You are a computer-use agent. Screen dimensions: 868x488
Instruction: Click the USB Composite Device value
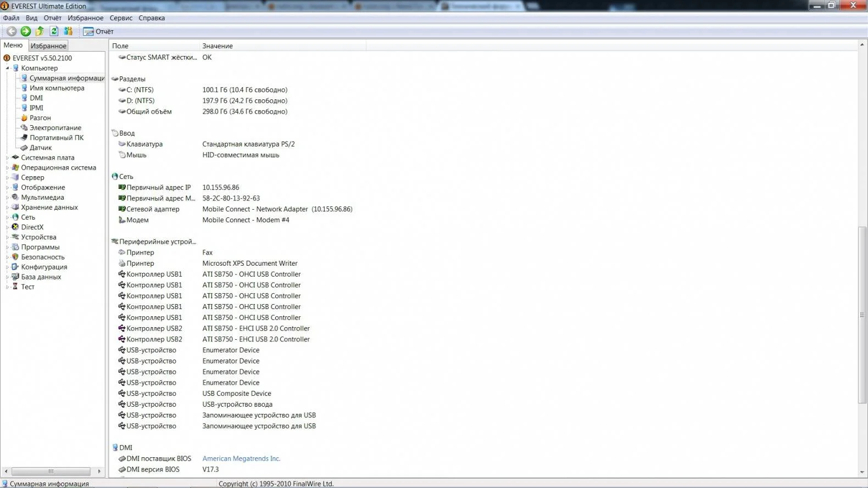click(237, 394)
